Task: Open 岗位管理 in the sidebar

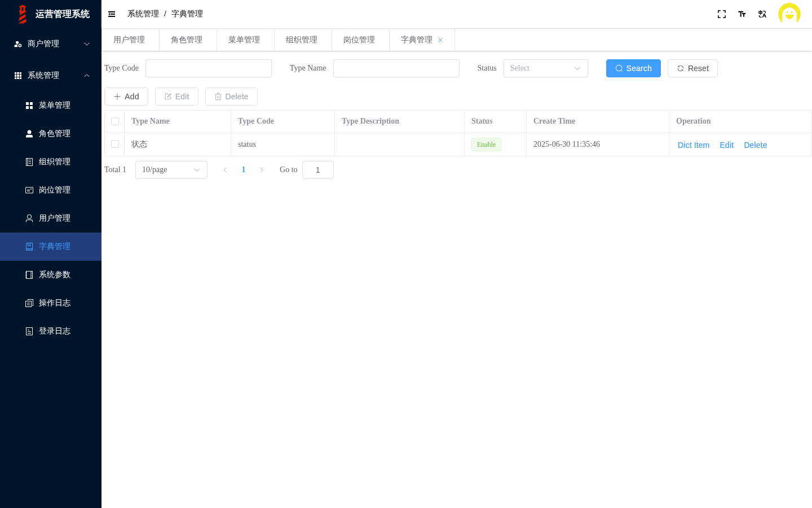Action: click(x=51, y=190)
